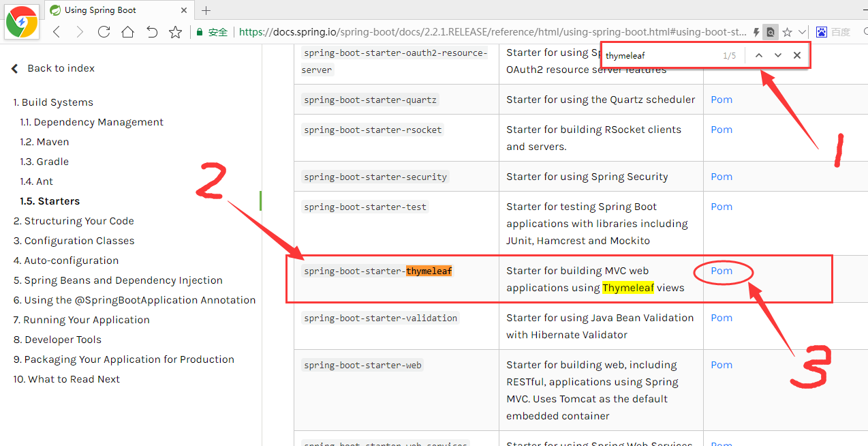Viewport: 868px width, 446px height.
Task: Open Pom link for validation starter
Action: coord(722,318)
